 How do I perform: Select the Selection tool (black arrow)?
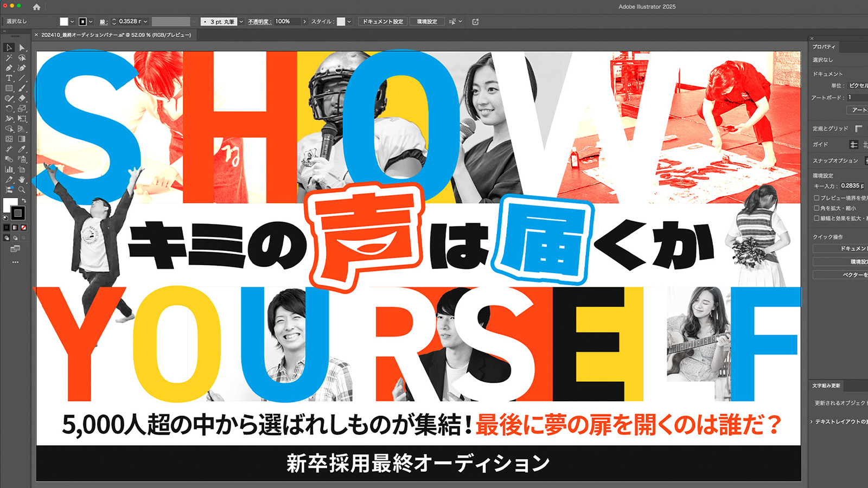9,48
